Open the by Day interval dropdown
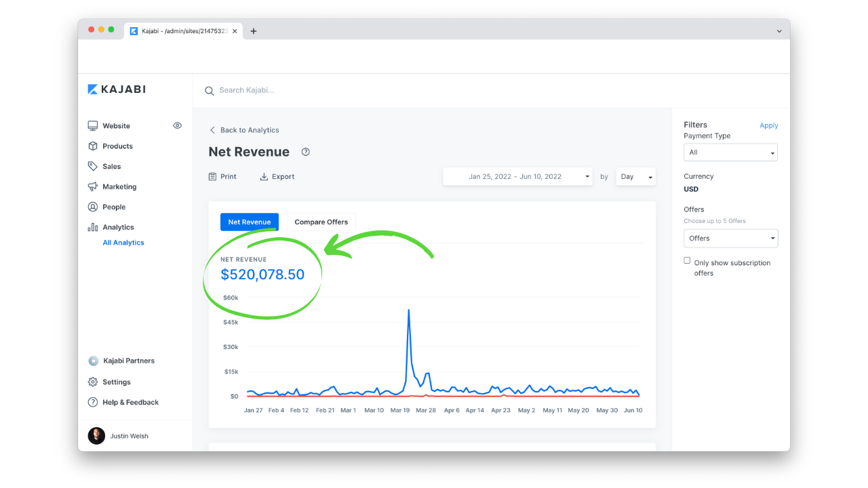Image resolution: width=868 pixels, height=488 pixels. pos(635,176)
